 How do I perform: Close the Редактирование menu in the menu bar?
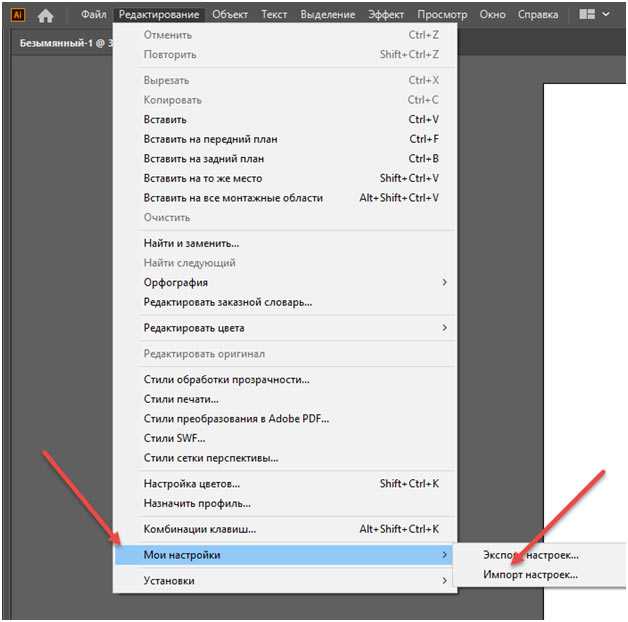159,15
